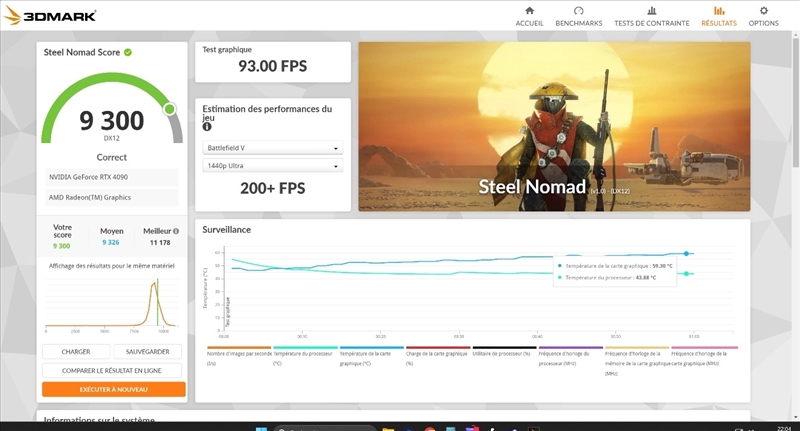Click the CPU temperature end marker on the chart

click(x=686, y=274)
